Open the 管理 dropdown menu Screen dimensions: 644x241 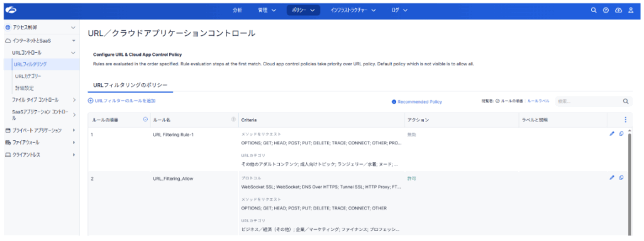click(x=267, y=11)
